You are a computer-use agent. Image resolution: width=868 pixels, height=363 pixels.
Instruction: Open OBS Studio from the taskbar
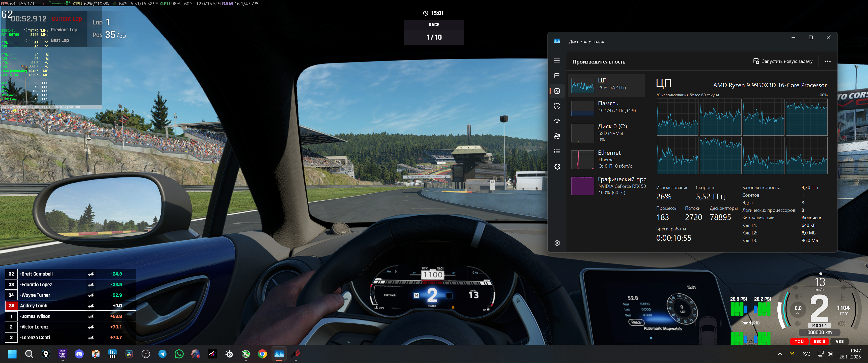pos(146,354)
